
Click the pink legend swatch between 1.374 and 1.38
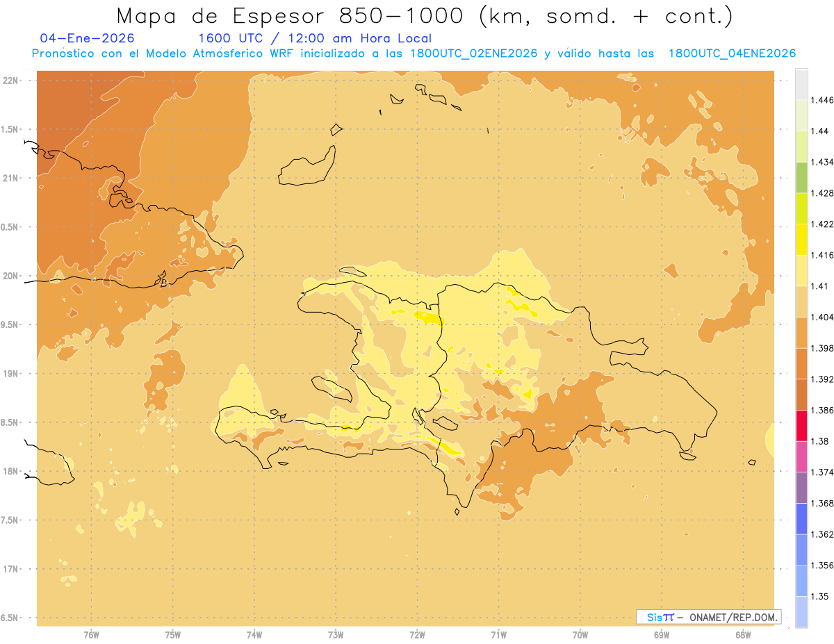[x=801, y=456]
